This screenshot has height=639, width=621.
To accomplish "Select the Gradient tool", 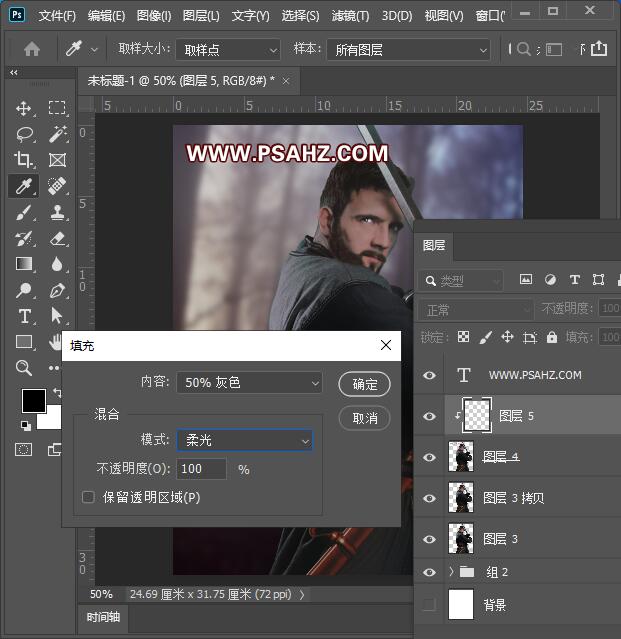I will click(x=24, y=264).
